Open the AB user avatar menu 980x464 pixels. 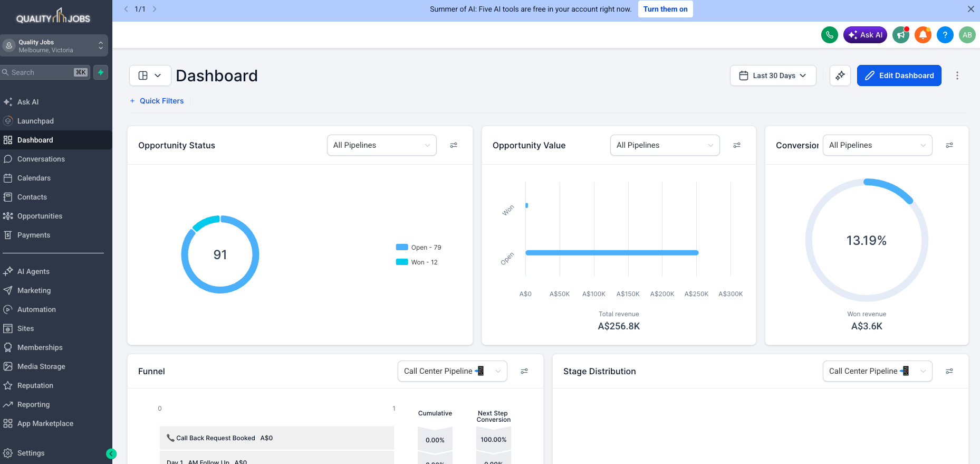point(967,35)
